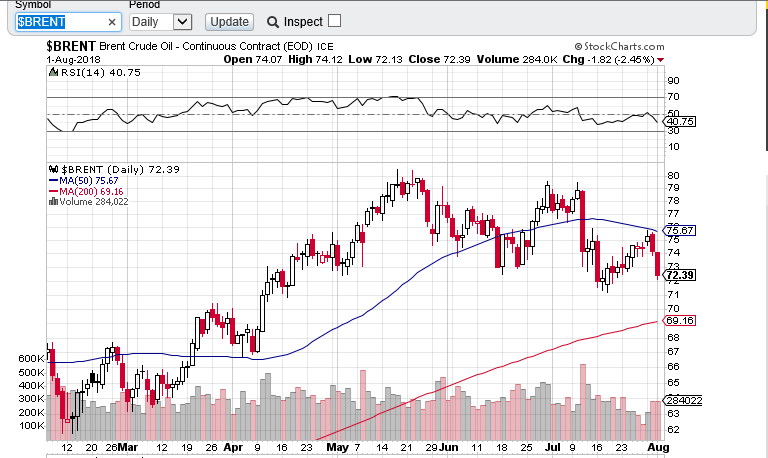The image size is (768, 458).
Task: Click the Apr label on the date axis
Action: tap(233, 447)
